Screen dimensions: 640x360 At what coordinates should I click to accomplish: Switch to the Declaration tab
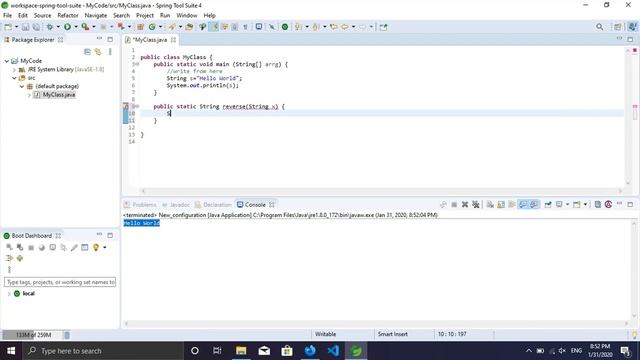click(213, 204)
